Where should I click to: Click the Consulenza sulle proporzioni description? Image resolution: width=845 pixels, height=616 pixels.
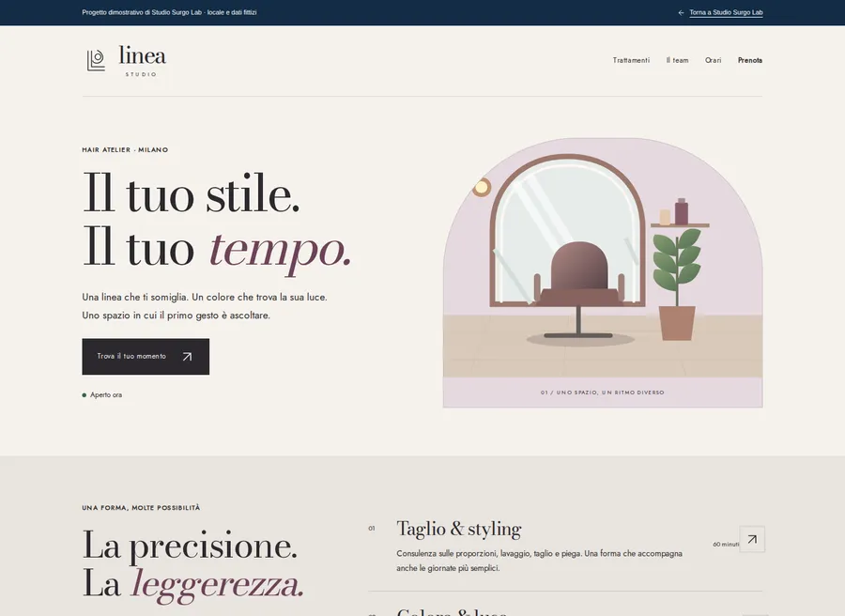540,561
